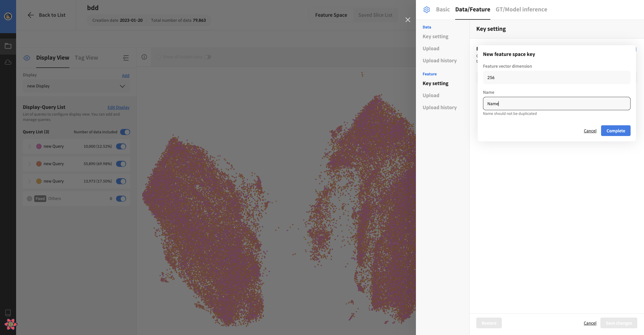
Task: Close the settings panel with X
Action: (408, 20)
